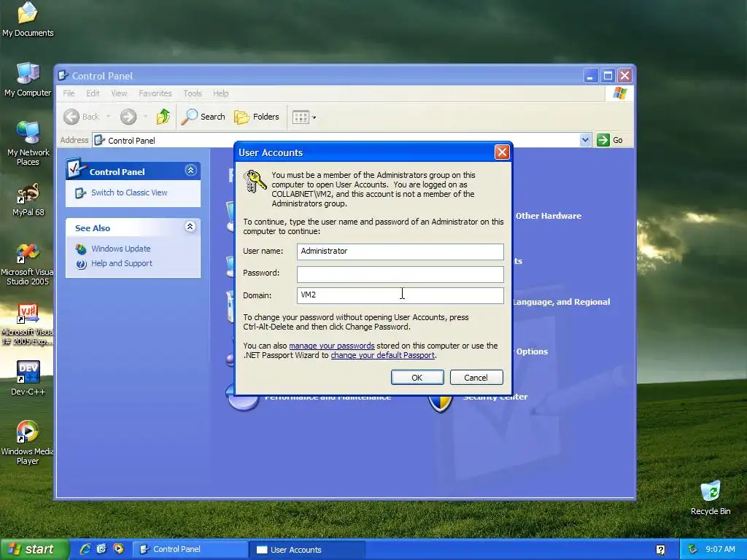This screenshot has height=560, width=747.
Task: Open Windows Update link
Action: pyautogui.click(x=120, y=249)
